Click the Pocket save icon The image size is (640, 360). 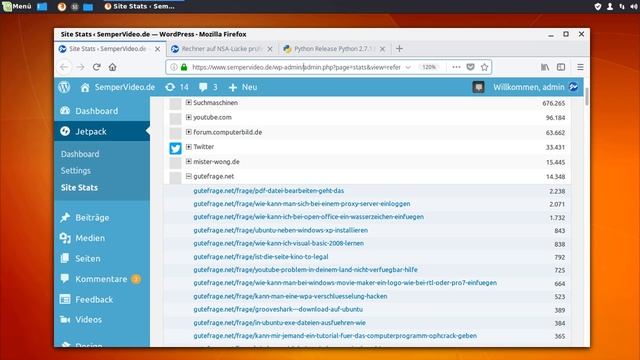tap(471, 67)
